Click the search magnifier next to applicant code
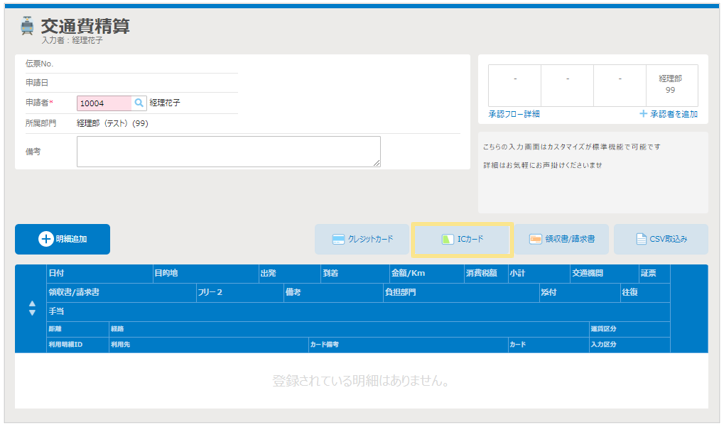Viewport: 725px width, 426px height. [x=139, y=103]
